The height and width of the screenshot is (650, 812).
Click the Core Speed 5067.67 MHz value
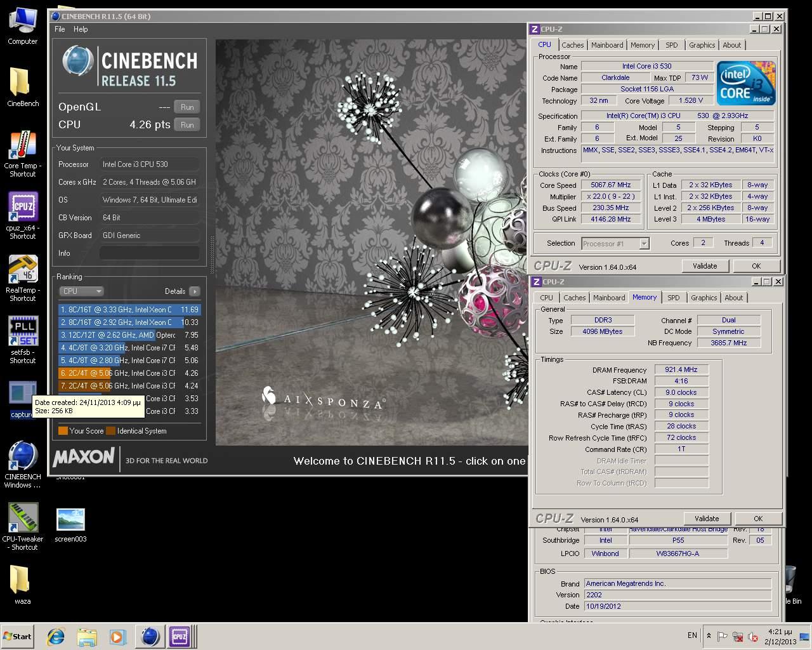pyautogui.click(x=610, y=185)
